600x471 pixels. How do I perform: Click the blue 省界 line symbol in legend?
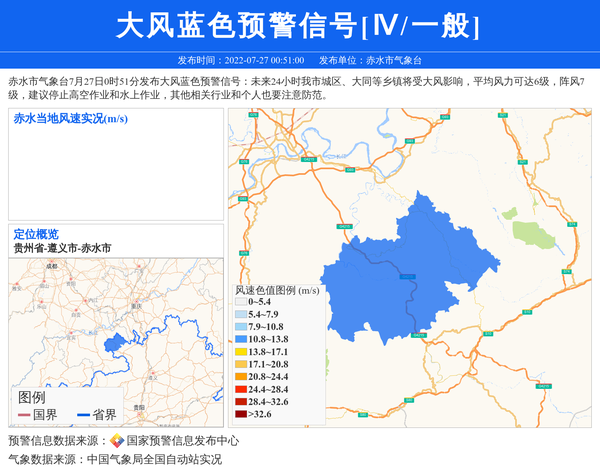[83, 415]
